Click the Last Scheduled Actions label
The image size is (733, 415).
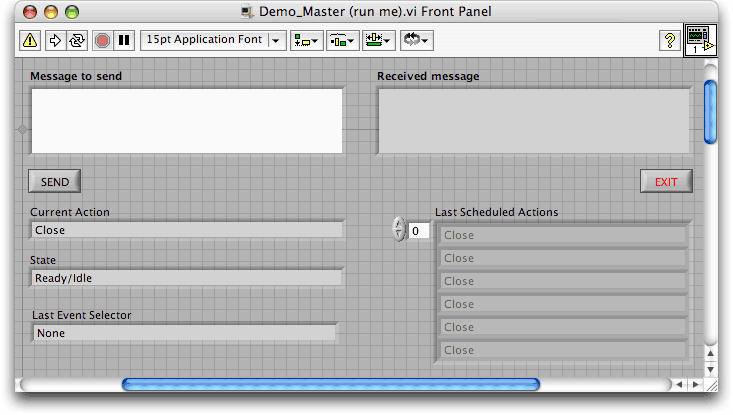496,212
